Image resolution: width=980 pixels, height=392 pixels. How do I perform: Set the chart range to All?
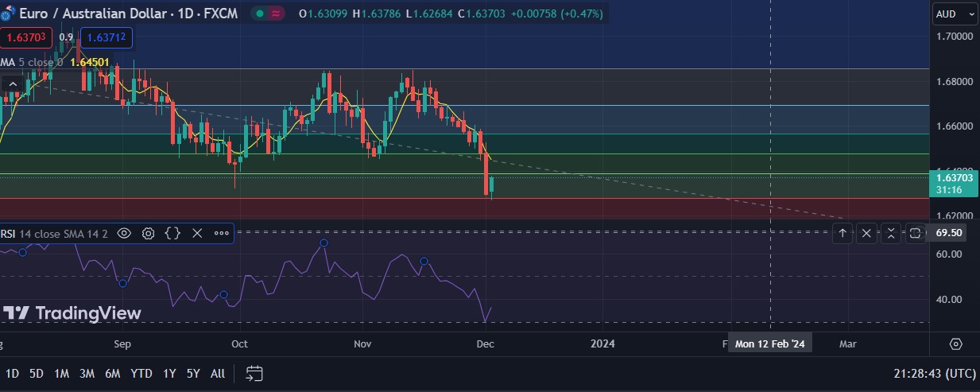pyautogui.click(x=218, y=374)
